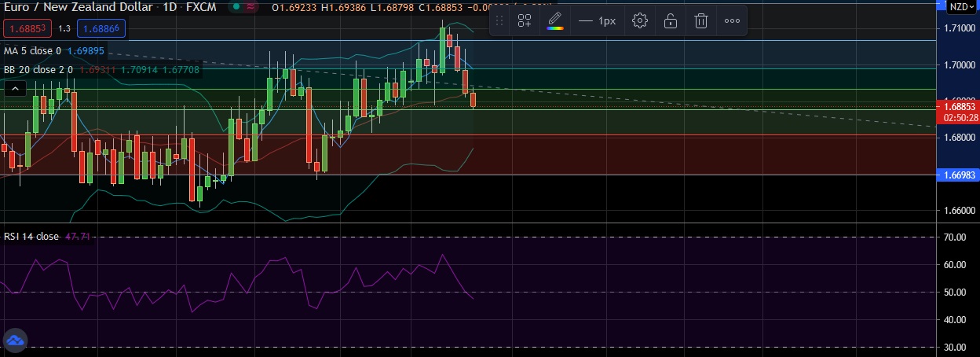This screenshot has width=980, height=357.
Task: Click the red sell price 1.68853 button
Action: (27, 28)
